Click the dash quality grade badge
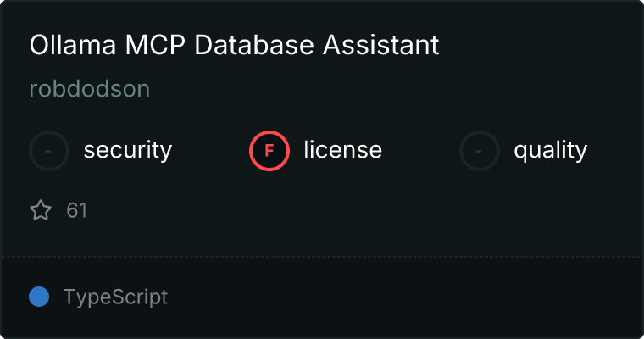 480,151
